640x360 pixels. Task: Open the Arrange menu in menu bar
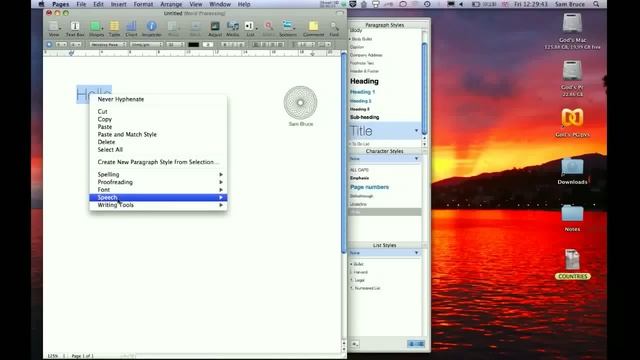point(171,4)
